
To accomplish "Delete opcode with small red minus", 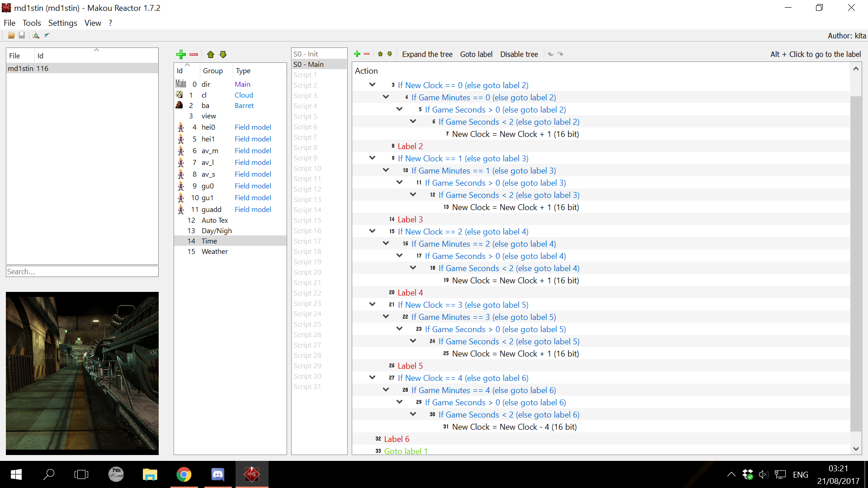I will (367, 54).
